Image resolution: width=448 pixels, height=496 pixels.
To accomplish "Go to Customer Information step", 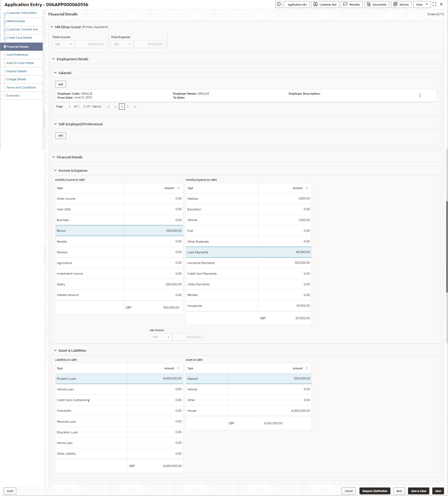I will point(22,13).
